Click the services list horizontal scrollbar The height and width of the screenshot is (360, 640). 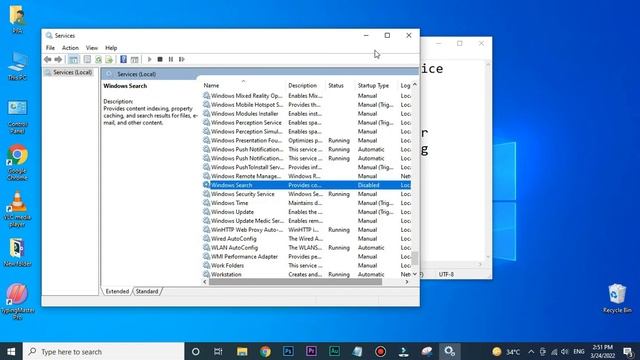(296, 282)
